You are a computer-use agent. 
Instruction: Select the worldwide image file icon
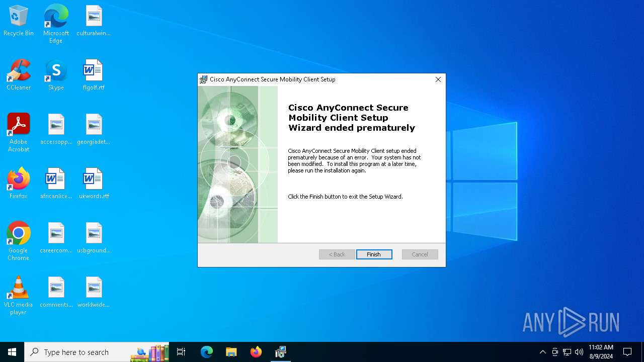point(94,293)
